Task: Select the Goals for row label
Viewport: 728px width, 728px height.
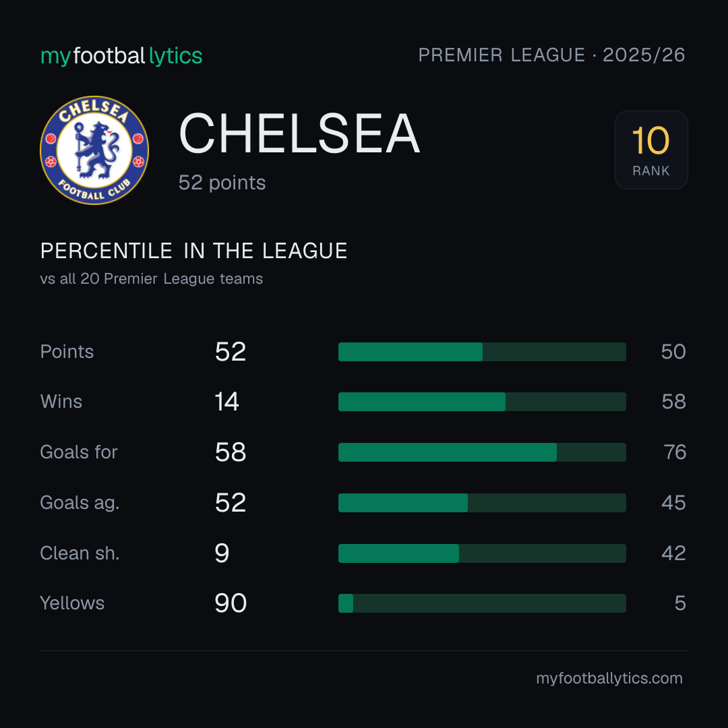Action: 79,452
